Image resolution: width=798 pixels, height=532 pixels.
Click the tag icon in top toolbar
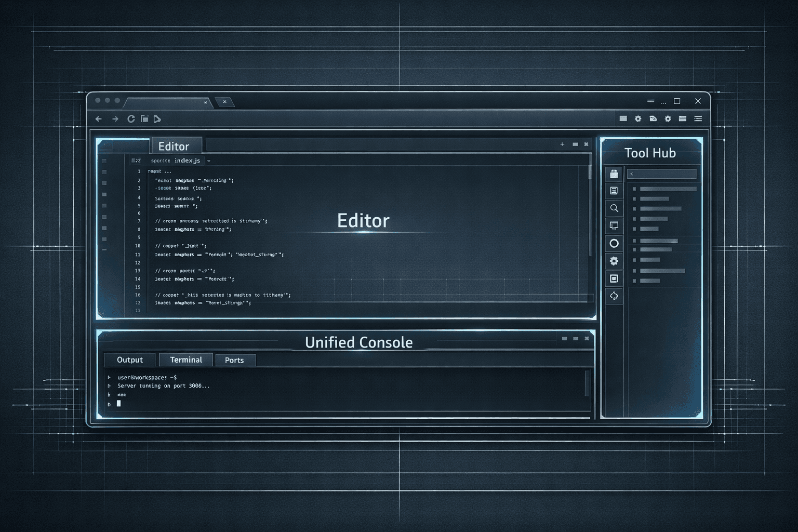pos(653,119)
